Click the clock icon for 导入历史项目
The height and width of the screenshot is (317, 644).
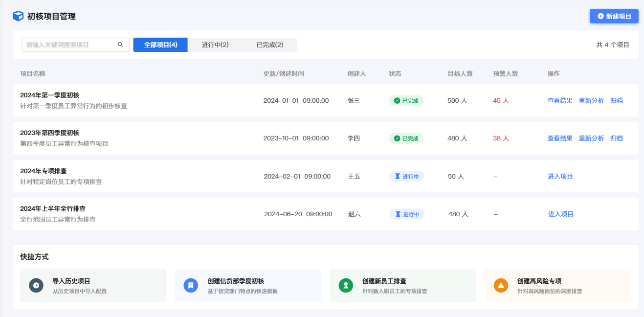[36, 285]
